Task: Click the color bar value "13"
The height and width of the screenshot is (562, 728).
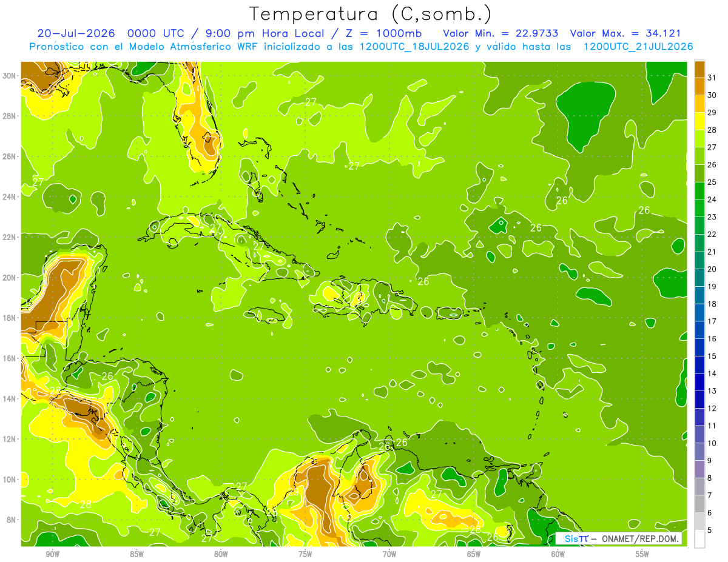Action: pyautogui.click(x=712, y=390)
